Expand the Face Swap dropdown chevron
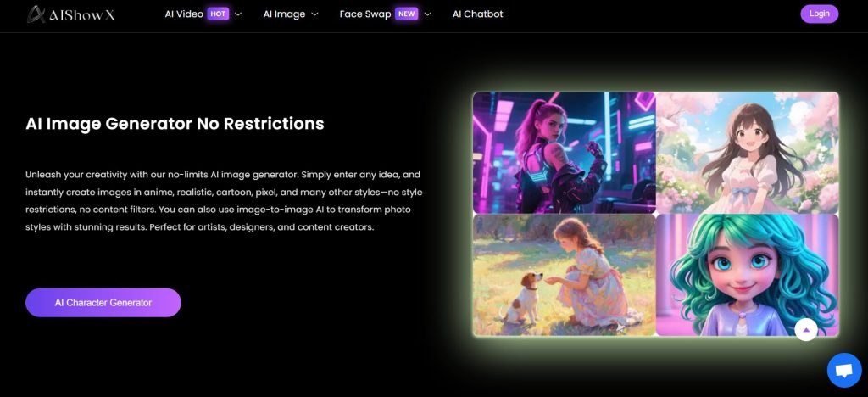 pyautogui.click(x=427, y=14)
